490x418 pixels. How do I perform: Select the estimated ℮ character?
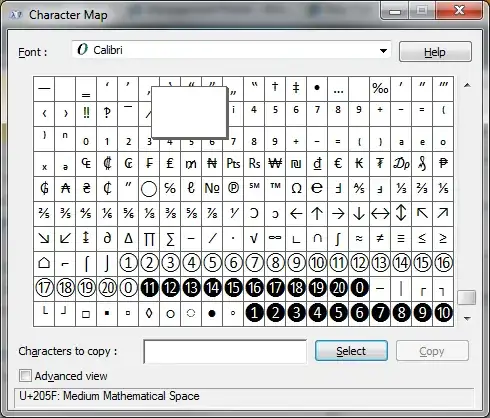click(x=317, y=189)
